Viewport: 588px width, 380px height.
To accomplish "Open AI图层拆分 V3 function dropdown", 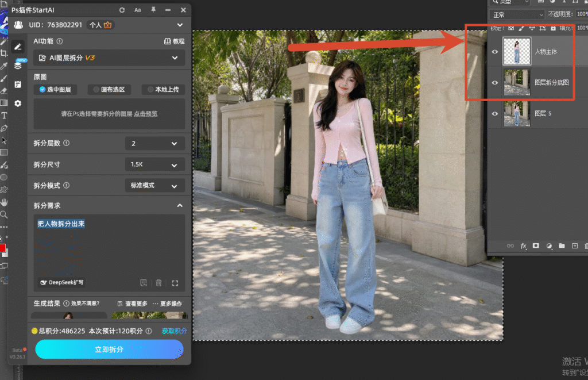I will (109, 58).
